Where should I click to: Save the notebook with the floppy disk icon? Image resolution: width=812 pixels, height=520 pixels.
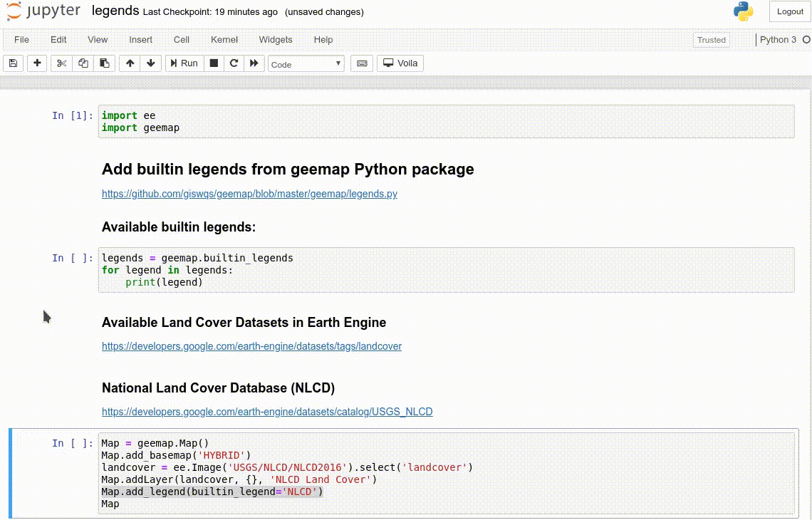pyautogui.click(x=13, y=63)
